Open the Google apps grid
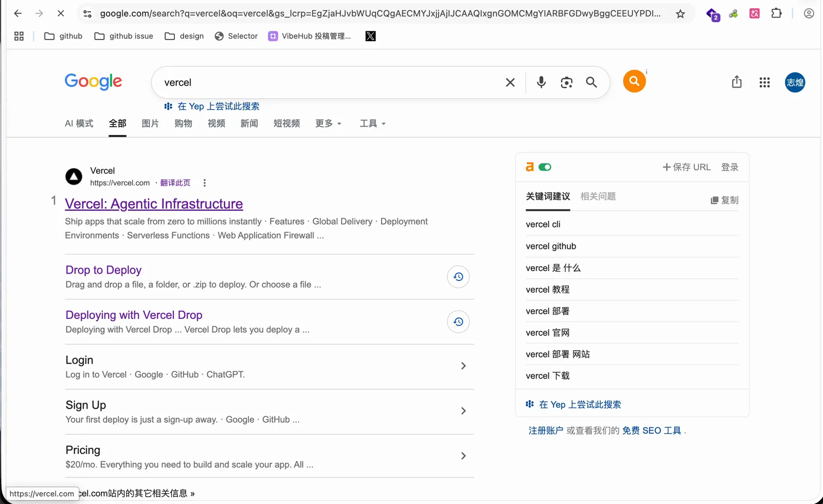Screen dimensions: 823x504 [x=764, y=82]
